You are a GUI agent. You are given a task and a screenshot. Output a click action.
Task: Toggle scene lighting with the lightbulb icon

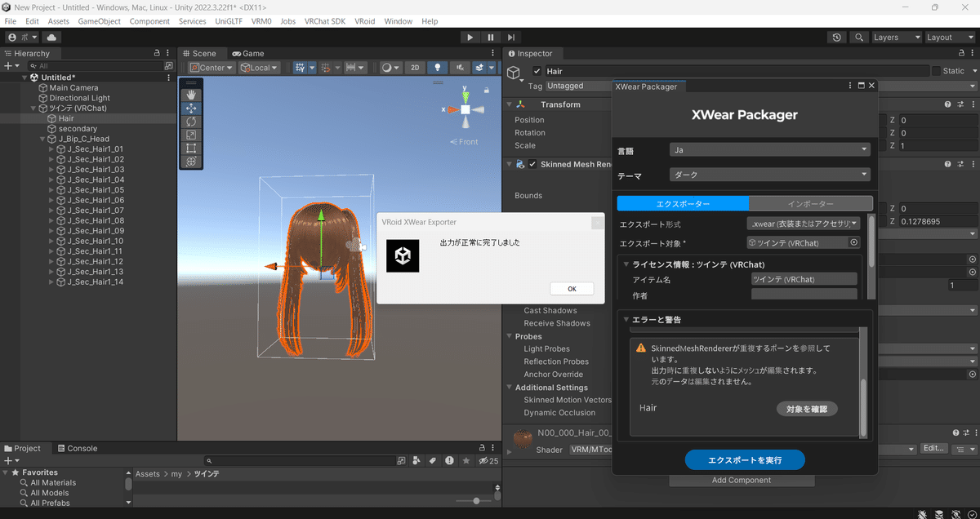point(438,68)
